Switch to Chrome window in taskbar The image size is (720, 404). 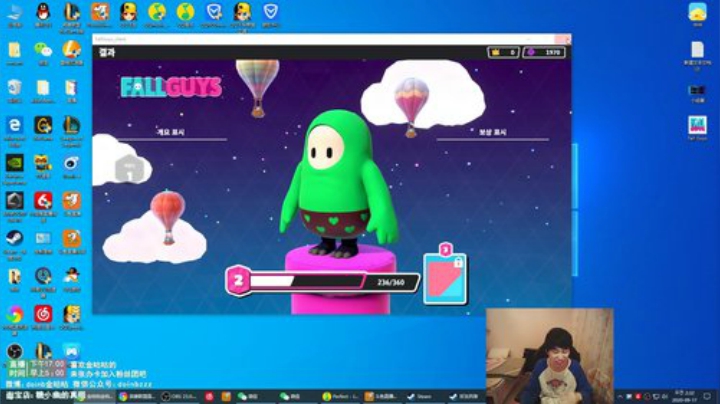(138, 396)
